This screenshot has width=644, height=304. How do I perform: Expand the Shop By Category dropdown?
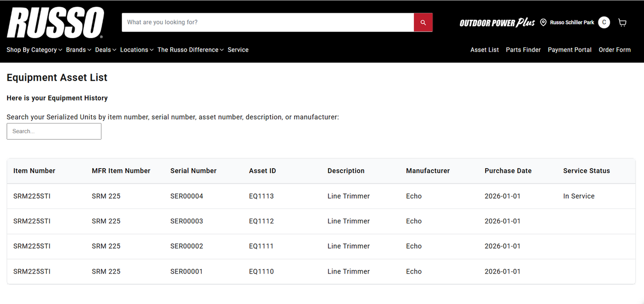[34, 50]
